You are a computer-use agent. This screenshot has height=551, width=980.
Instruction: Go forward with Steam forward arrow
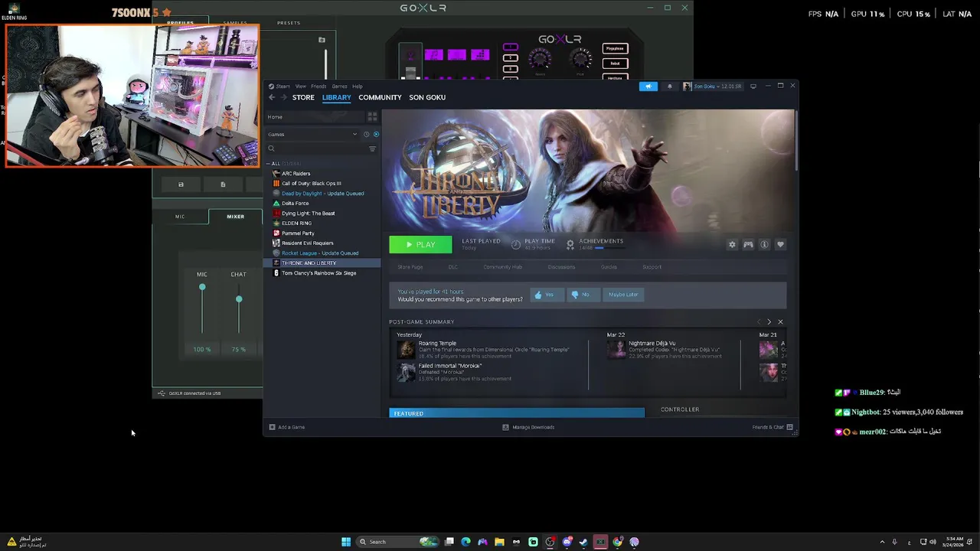point(283,97)
